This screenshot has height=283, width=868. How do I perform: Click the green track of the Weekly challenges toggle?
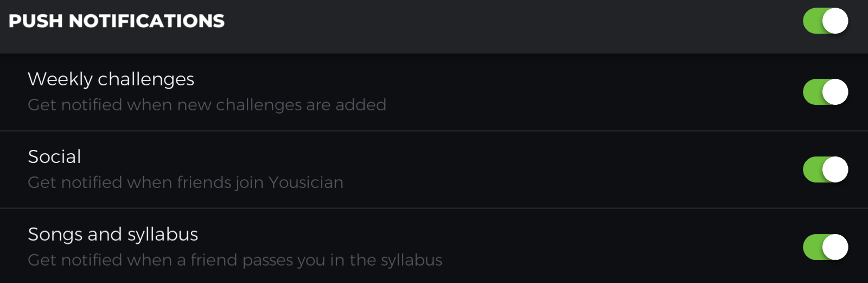[812, 92]
